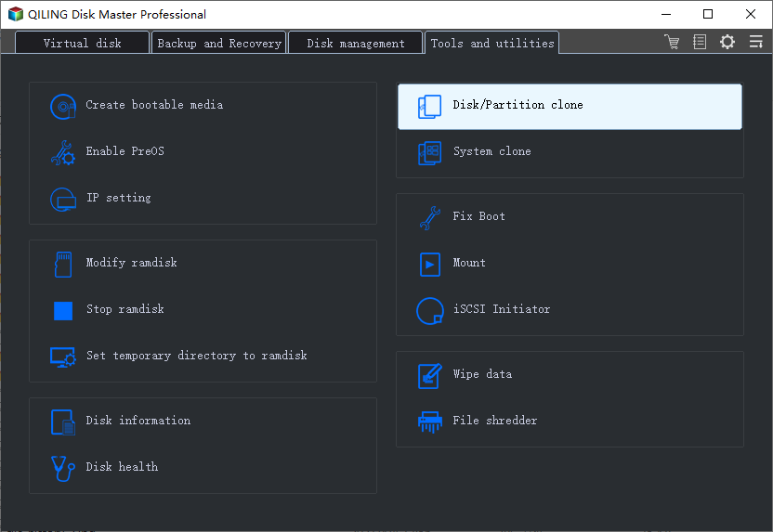The image size is (773, 532).
Task: Minimize the QILING Disk Master window
Action: click(666, 14)
